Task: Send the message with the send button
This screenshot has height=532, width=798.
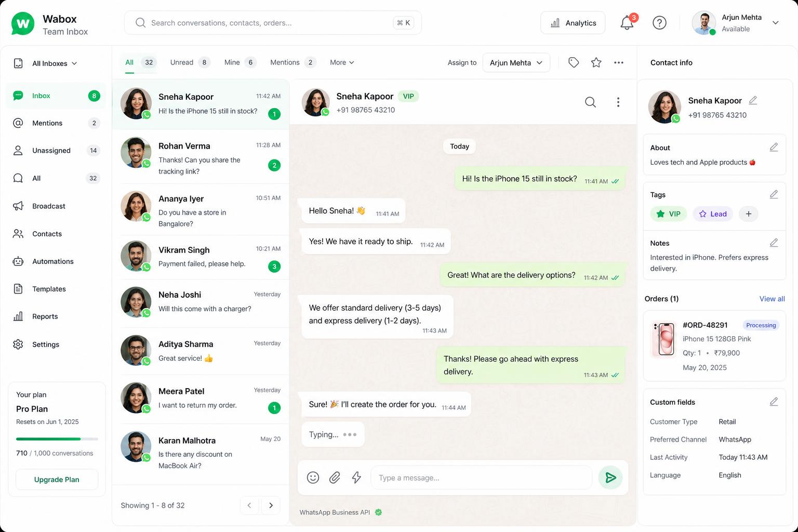Action: click(x=610, y=477)
